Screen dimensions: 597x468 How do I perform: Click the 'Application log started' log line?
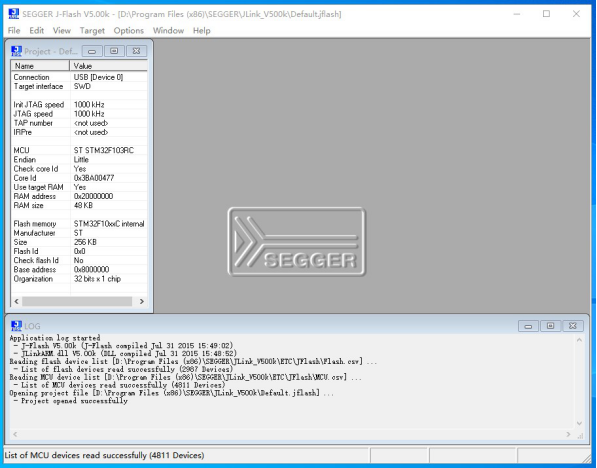pos(55,338)
